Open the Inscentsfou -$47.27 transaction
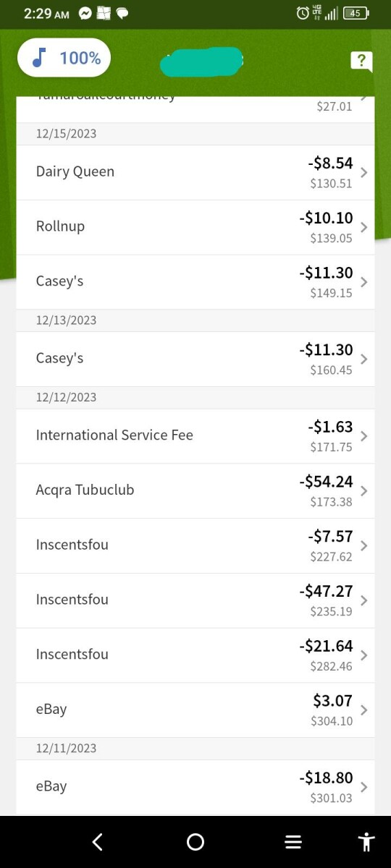This screenshot has width=391, height=868. (195, 600)
